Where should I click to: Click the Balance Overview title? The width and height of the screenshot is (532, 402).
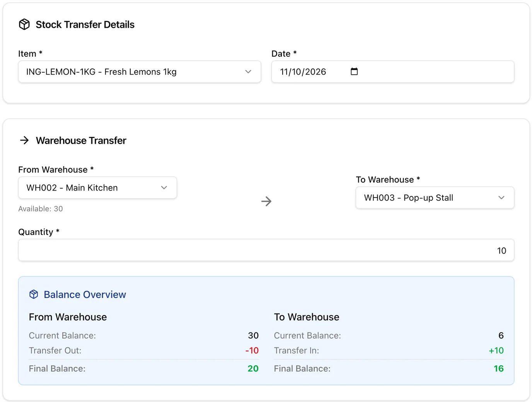(x=85, y=295)
